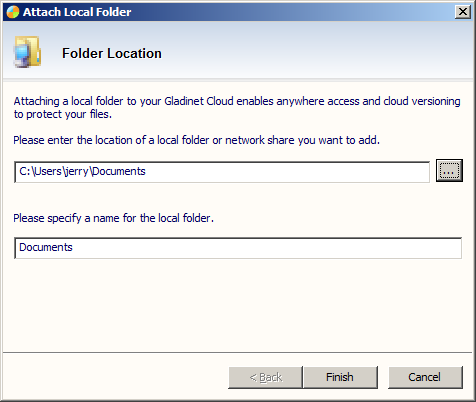Click the Folder Location heading
Screen dimensions: 476x402
(x=112, y=53)
